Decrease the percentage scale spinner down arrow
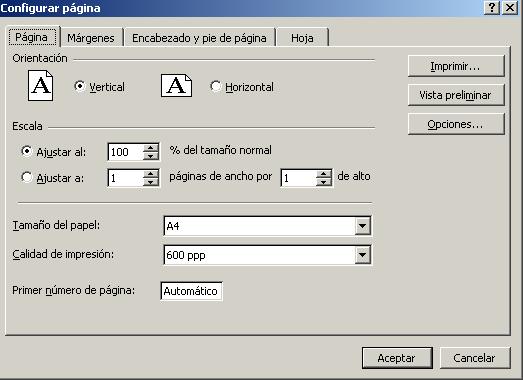 point(151,156)
